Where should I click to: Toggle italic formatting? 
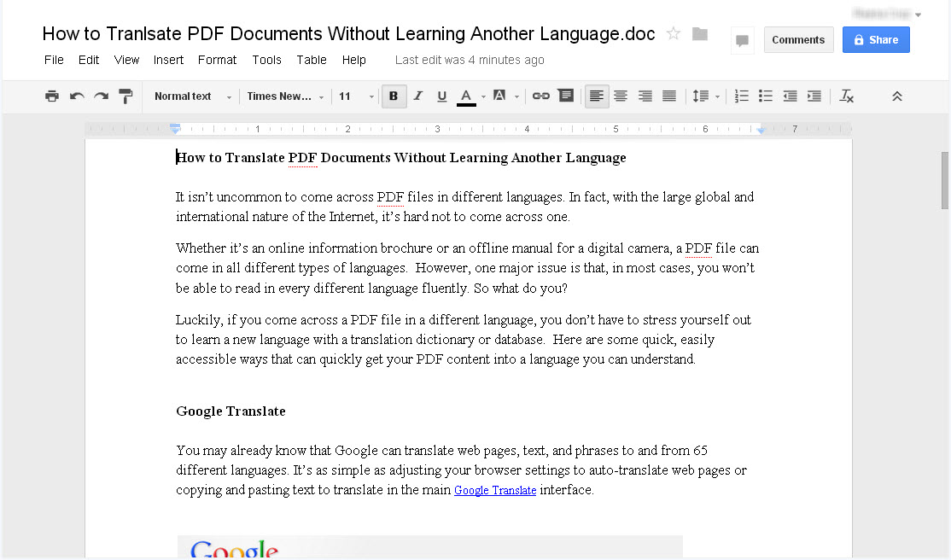[x=417, y=96]
